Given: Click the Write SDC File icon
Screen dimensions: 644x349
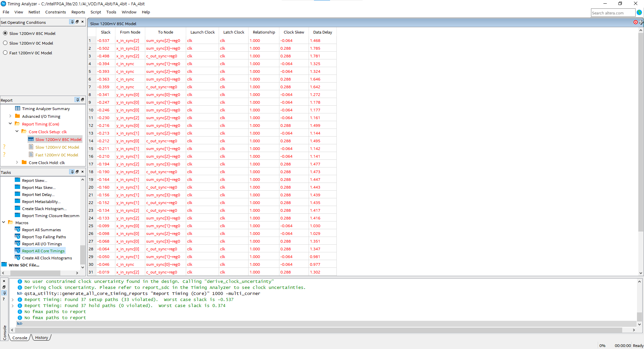Looking at the screenshot, I should 4,265.
